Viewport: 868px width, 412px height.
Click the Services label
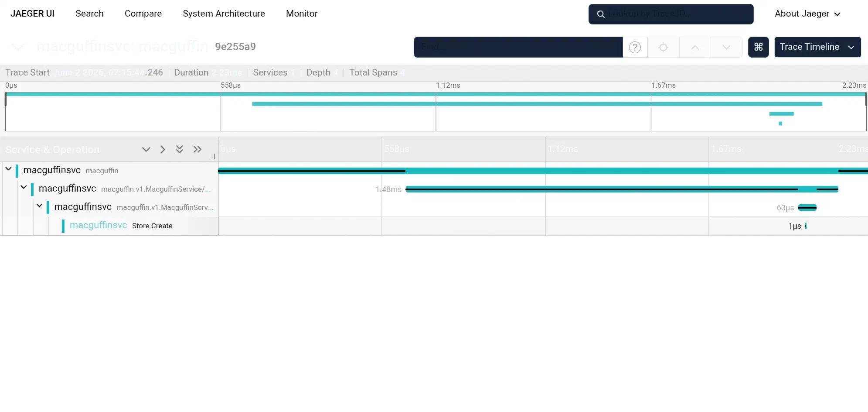[x=270, y=72]
